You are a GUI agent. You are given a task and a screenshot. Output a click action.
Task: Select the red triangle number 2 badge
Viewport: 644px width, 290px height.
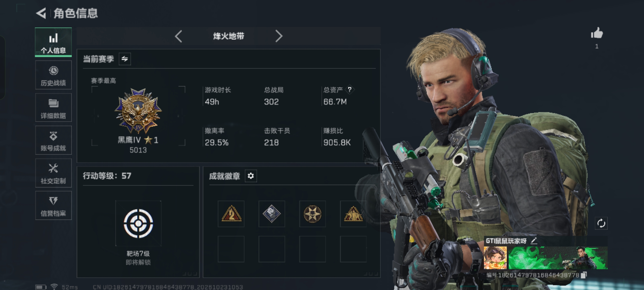[231, 214]
